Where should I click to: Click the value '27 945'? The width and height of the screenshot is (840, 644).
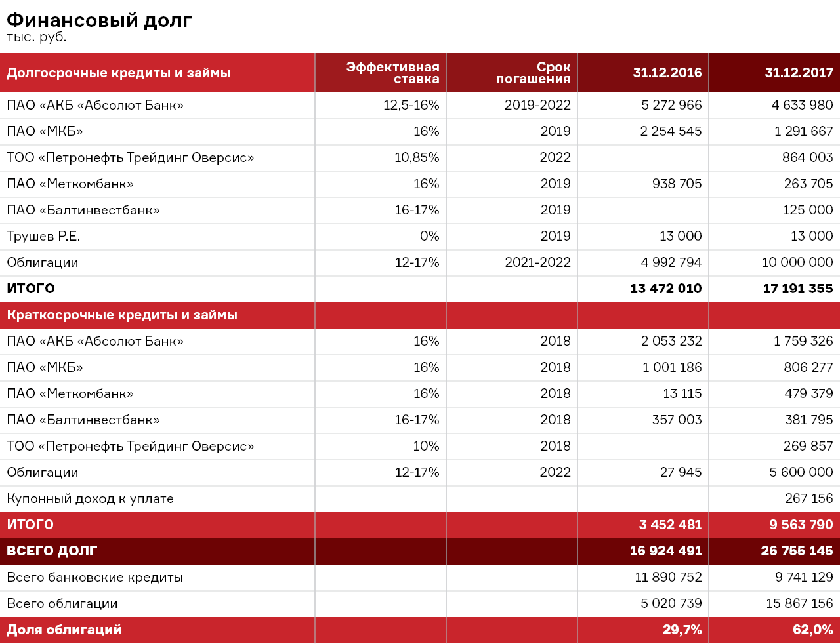click(x=681, y=472)
